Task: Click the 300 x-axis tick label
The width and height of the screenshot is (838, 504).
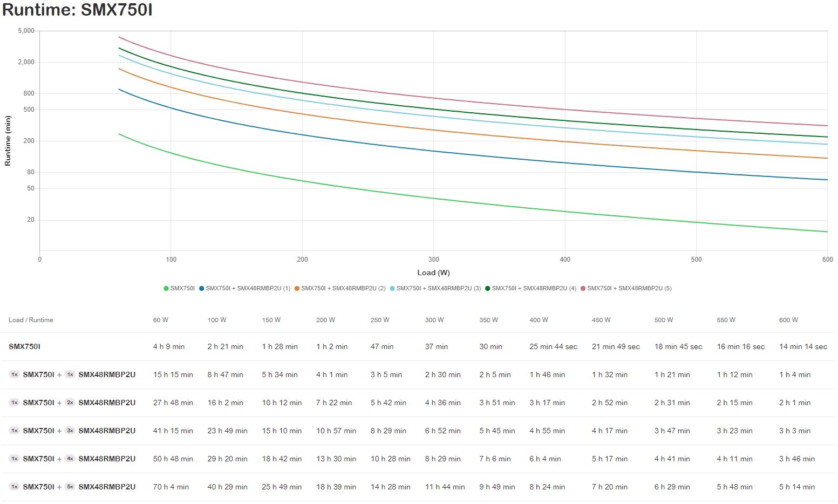Action: pyautogui.click(x=434, y=260)
